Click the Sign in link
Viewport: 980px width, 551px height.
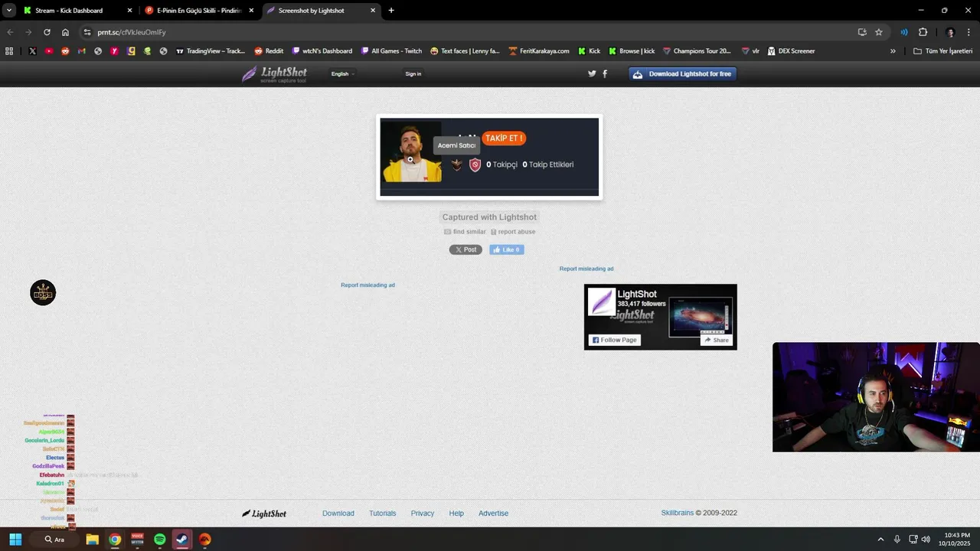coord(413,73)
